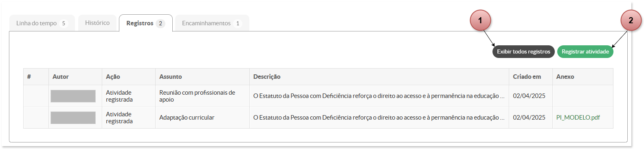
Task: Click the count badge 5 on Linha do tempo
Action: pos(64,23)
